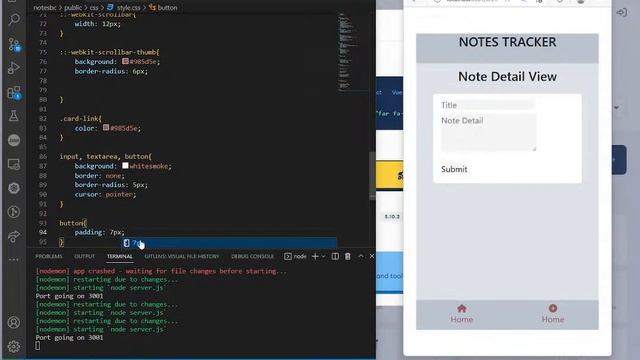Click the sign-in arrow icon beside browser
This screenshot has height=360, width=640.
[x=622, y=13]
